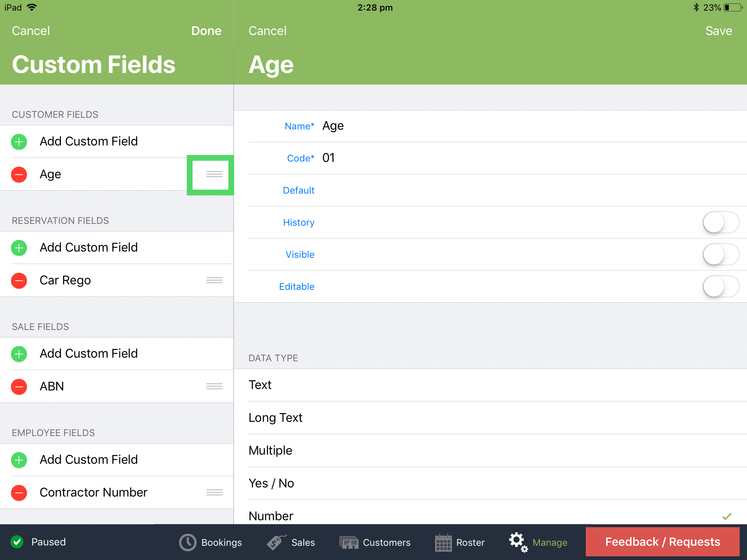This screenshot has width=747, height=560.
Task: Switch to the Sales tab label
Action: [x=303, y=542]
